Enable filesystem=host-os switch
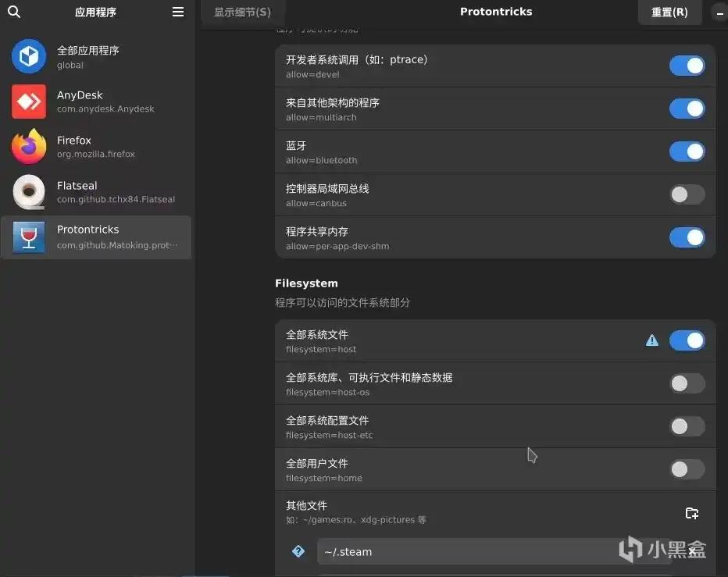Image resolution: width=728 pixels, height=577 pixels. pyautogui.click(x=687, y=383)
